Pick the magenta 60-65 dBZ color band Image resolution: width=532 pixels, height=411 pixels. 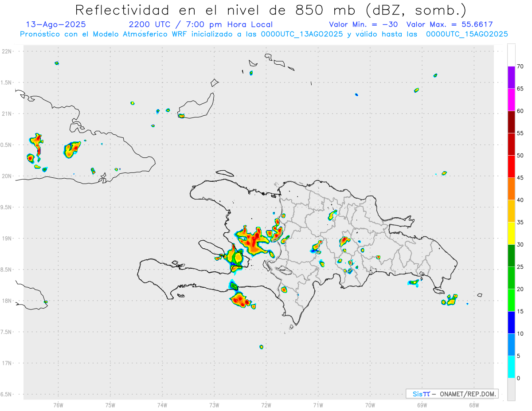(x=511, y=99)
